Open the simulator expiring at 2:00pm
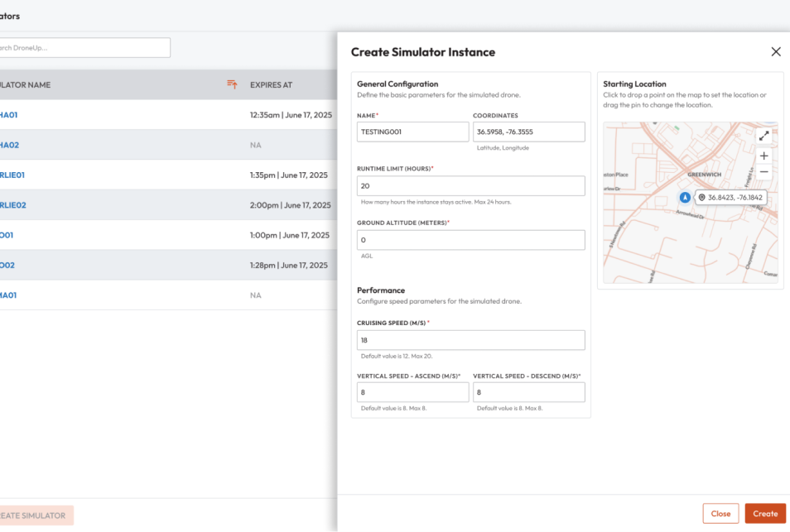 (12, 205)
